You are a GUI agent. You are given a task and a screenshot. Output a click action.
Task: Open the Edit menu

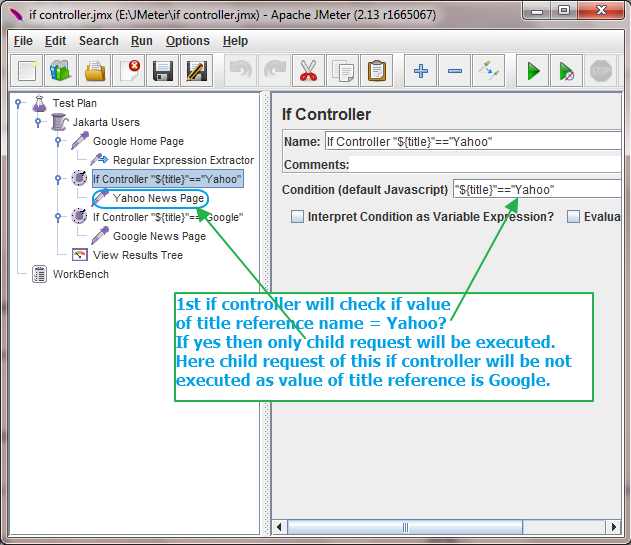point(55,41)
